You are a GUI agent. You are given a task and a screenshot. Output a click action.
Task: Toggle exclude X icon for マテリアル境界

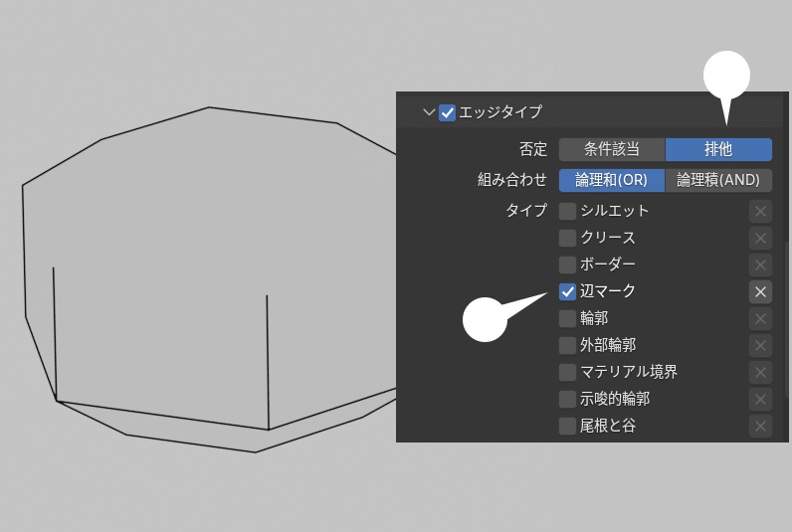click(761, 373)
